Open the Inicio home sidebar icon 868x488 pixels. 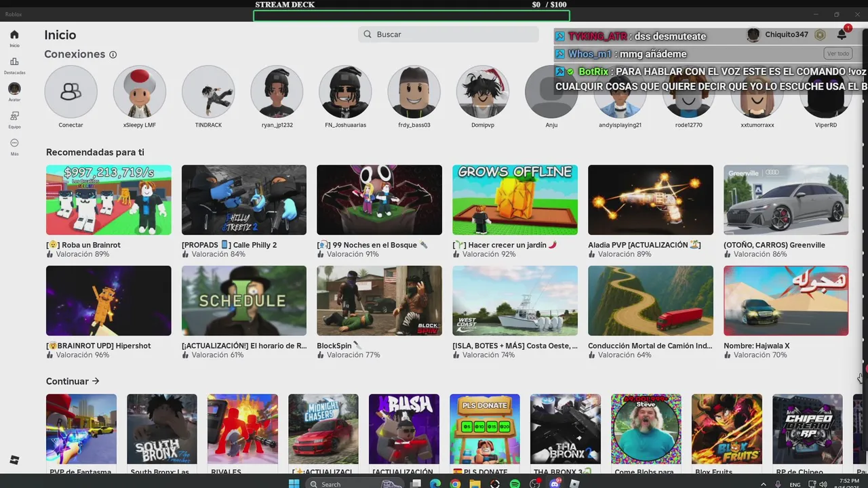(14, 35)
